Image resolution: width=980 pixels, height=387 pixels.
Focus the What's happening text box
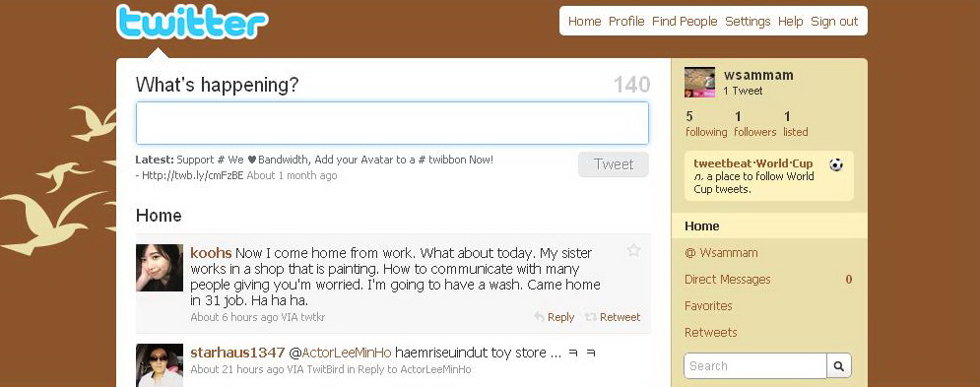[393, 123]
